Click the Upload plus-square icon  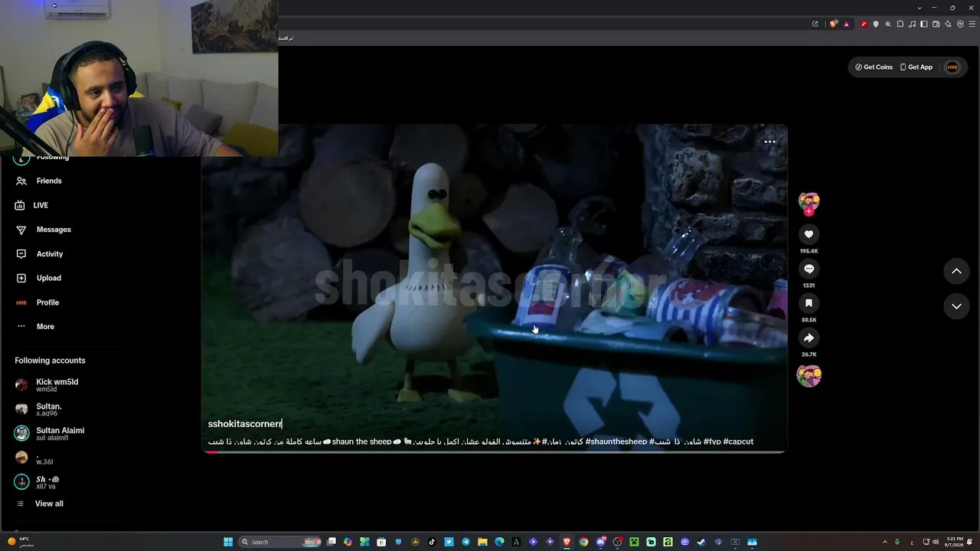[21, 278]
